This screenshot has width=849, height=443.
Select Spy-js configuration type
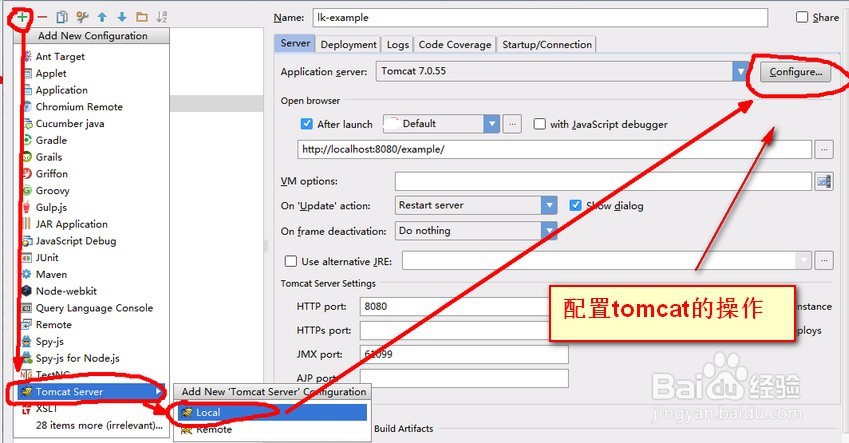[50, 342]
